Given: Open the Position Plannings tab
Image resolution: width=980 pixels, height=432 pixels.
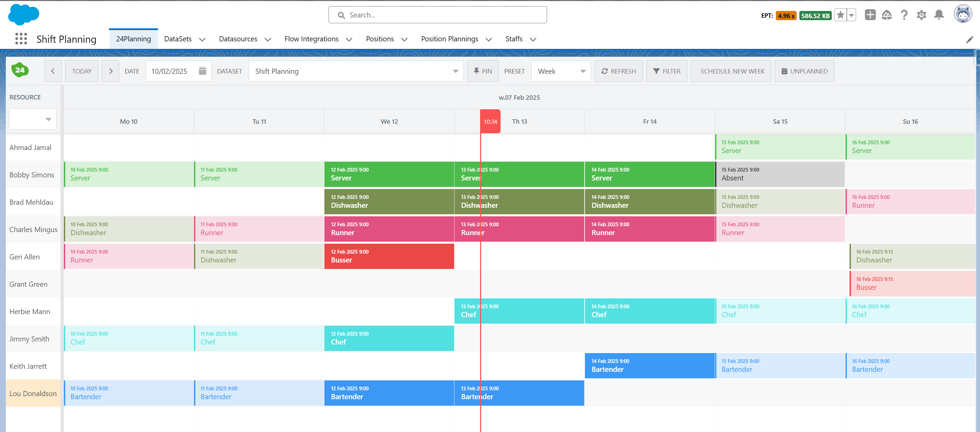Looking at the screenshot, I should pos(449,39).
